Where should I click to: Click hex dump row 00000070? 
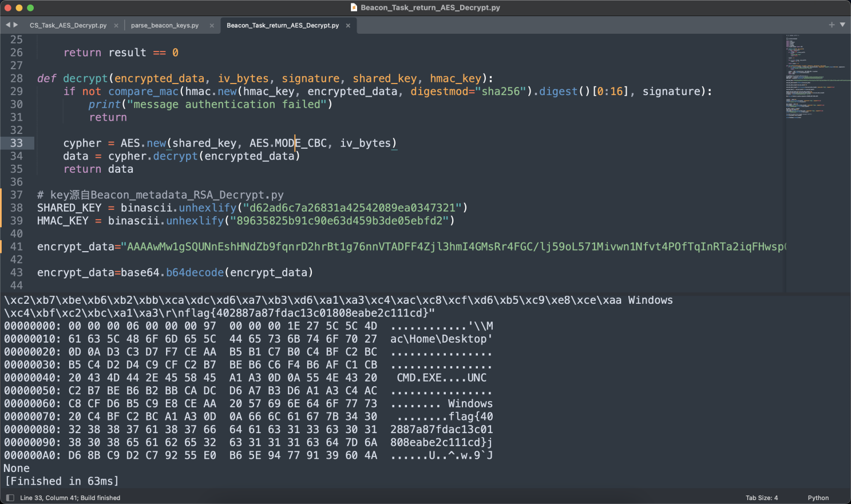[x=248, y=416]
